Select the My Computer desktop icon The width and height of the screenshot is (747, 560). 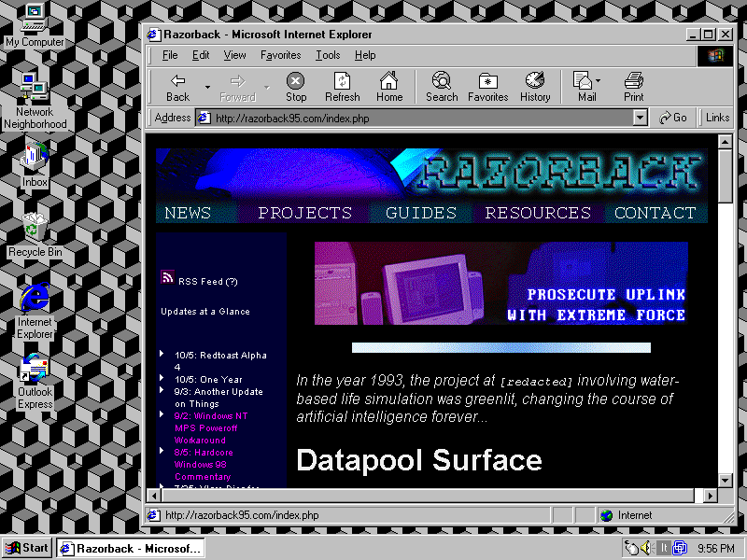35,25
